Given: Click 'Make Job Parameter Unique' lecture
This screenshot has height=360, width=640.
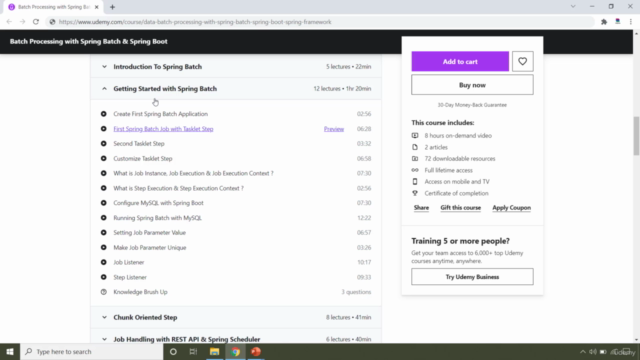Looking at the screenshot, I should pyautogui.click(x=150, y=248).
